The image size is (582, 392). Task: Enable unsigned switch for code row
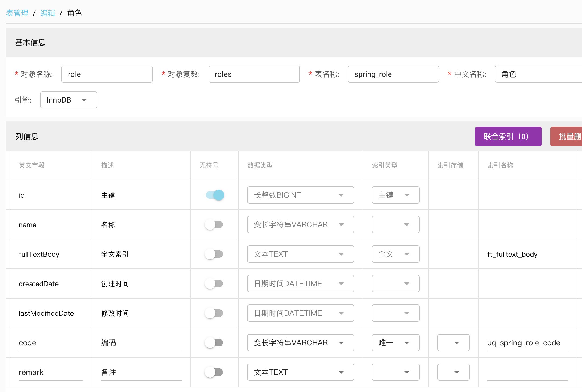pos(214,343)
